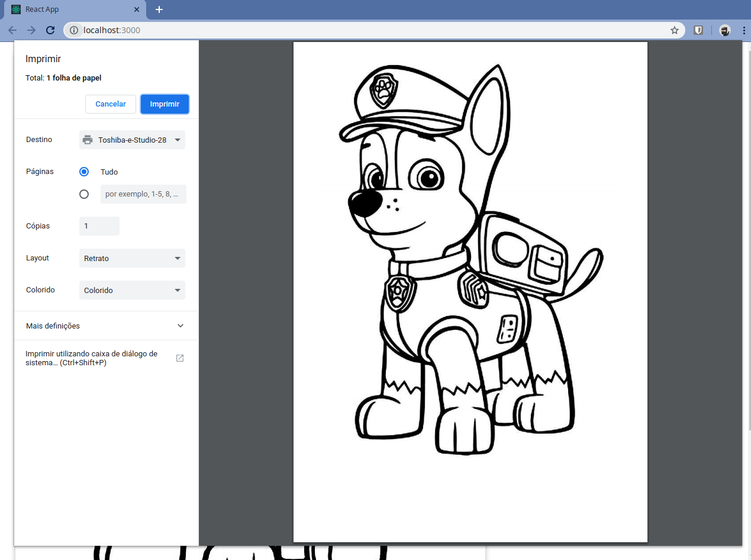Focus the page range input field
Screen dimensions: 751x560
pos(143,194)
